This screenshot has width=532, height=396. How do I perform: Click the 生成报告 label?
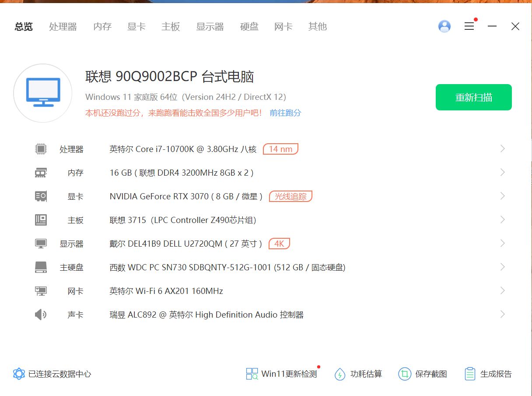[496, 374]
